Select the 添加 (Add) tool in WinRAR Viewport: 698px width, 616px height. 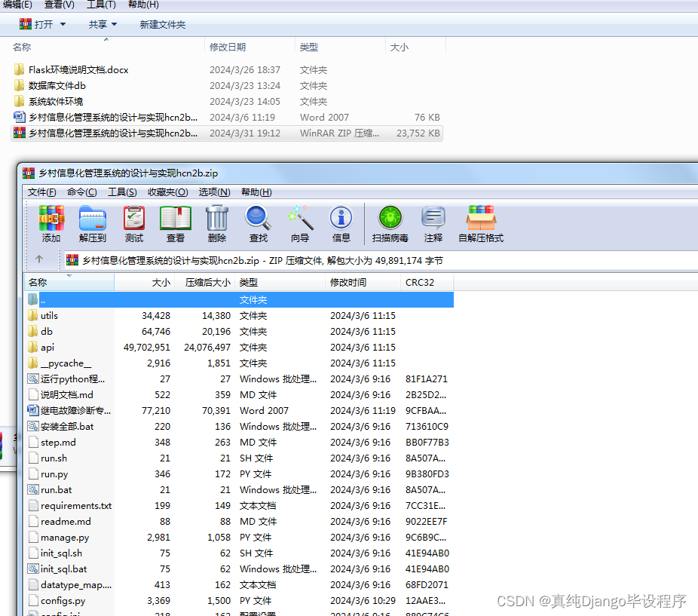(x=51, y=224)
